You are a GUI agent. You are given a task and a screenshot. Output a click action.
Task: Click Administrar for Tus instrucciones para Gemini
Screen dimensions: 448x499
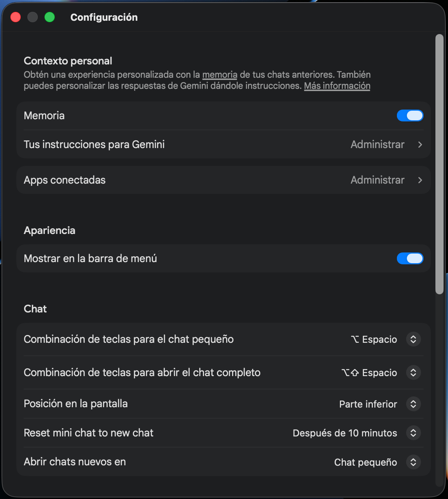(377, 144)
